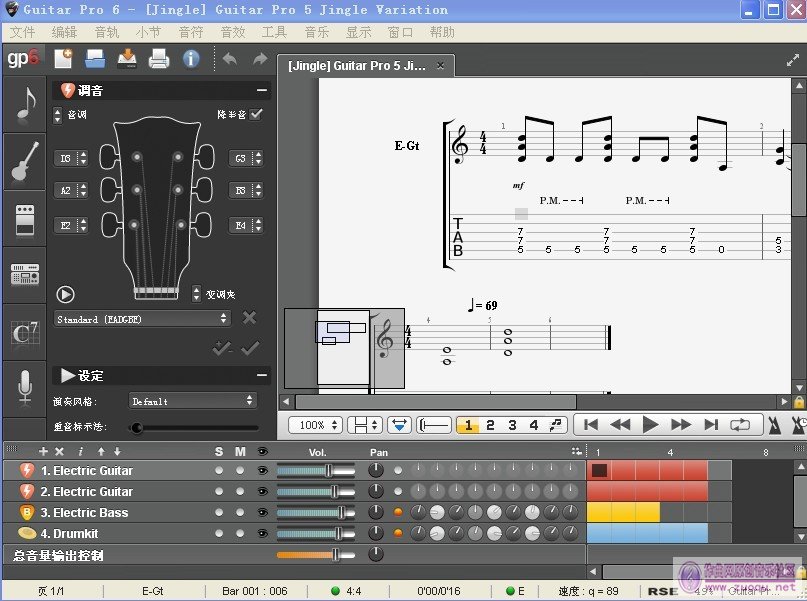The width and height of the screenshot is (807, 601).
Task: Click bar 1 block of Electric Bass
Action: (599, 512)
